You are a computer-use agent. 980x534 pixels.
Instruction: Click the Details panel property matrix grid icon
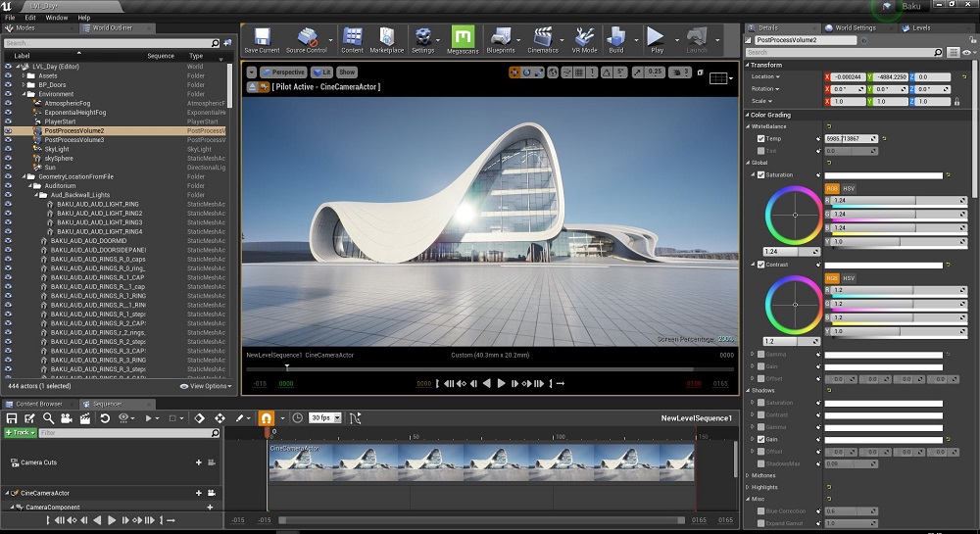(x=954, y=53)
